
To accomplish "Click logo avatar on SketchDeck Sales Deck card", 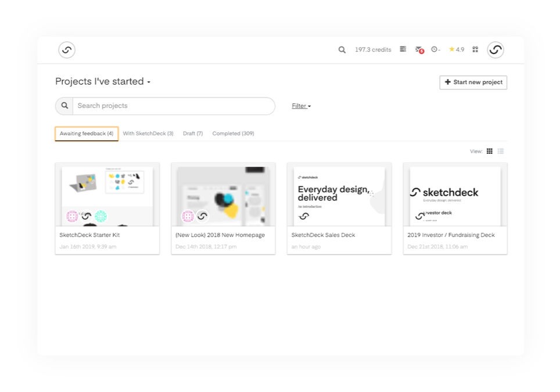I will (x=304, y=216).
